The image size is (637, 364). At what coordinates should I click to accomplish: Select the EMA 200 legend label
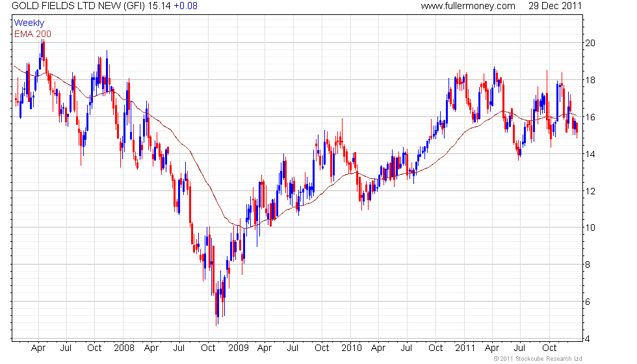tap(32, 34)
